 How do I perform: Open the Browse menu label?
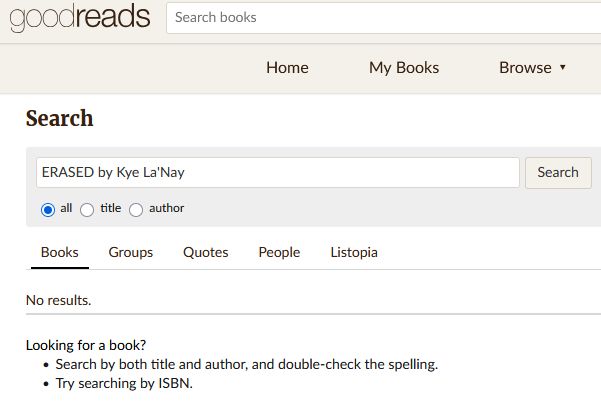[x=525, y=68]
